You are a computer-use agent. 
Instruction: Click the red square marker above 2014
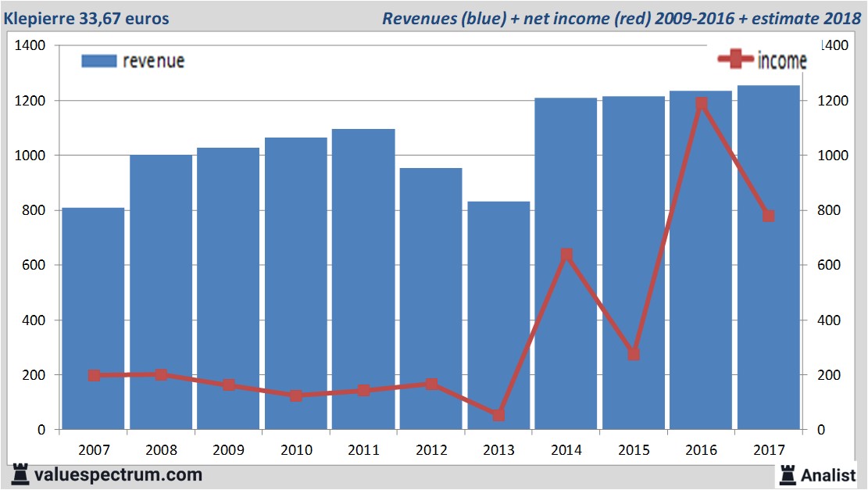click(x=566, y=253)
